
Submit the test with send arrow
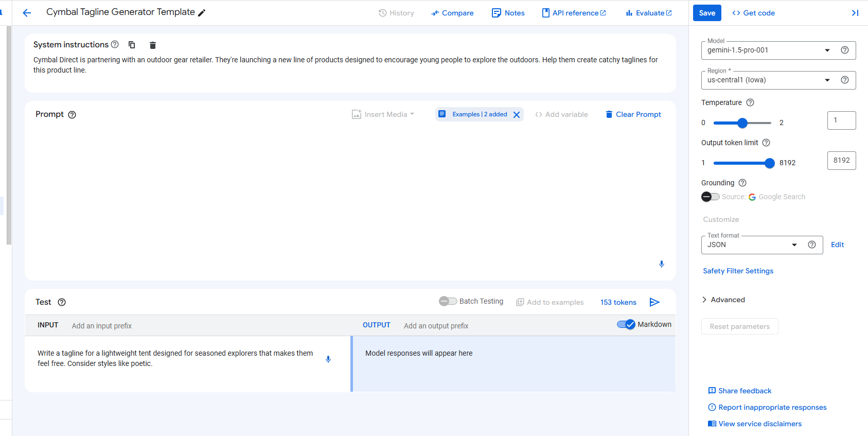[x=654, y=302]
